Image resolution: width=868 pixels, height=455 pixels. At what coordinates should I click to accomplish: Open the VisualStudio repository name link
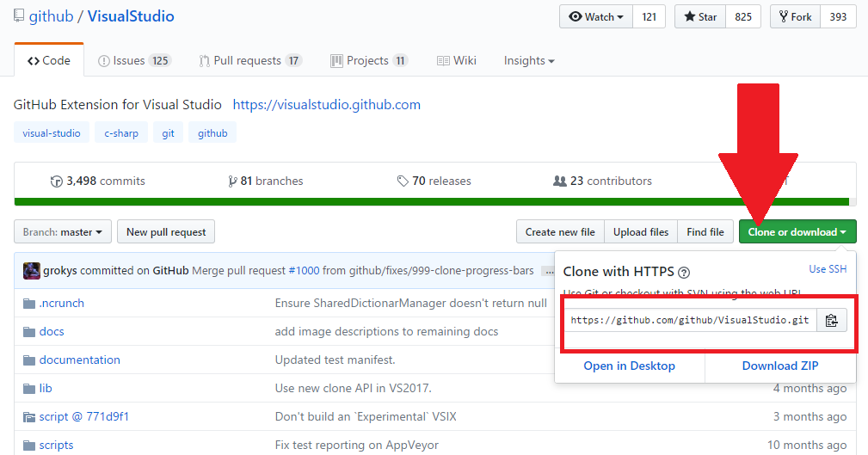coord(131,16)
